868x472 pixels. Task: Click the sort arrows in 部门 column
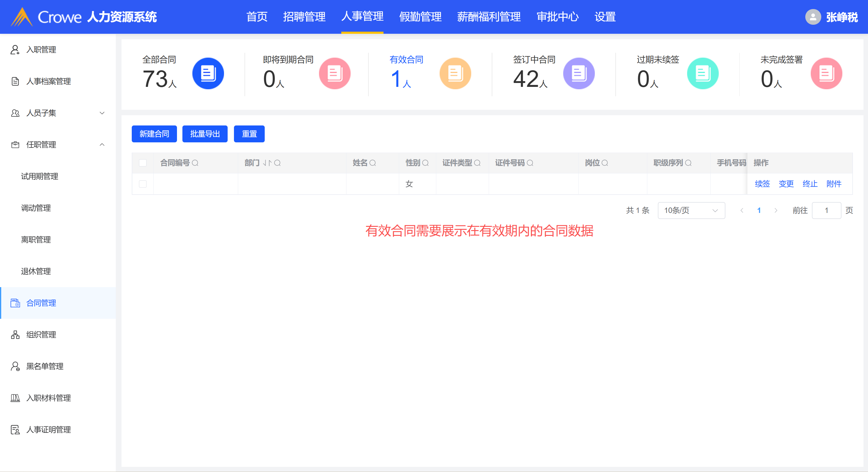(x=267, y=163)
